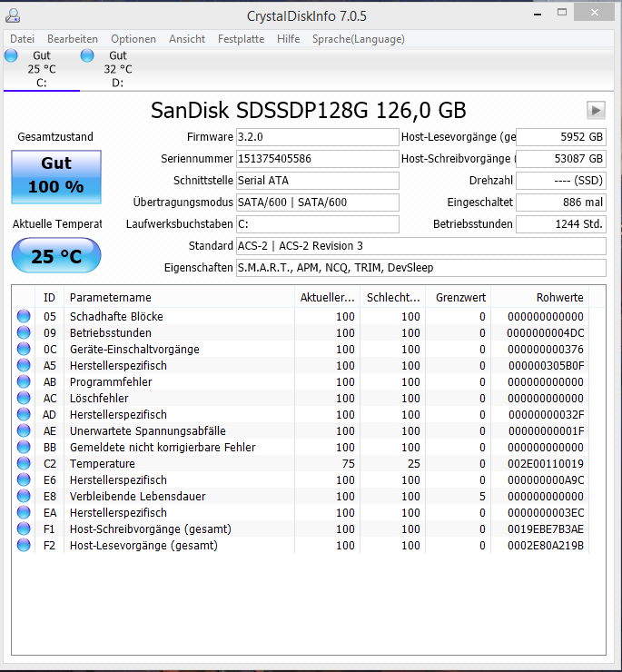
Task: Click the Standard field ACS-2 Revision 3
Action: [x=421, y=246]
